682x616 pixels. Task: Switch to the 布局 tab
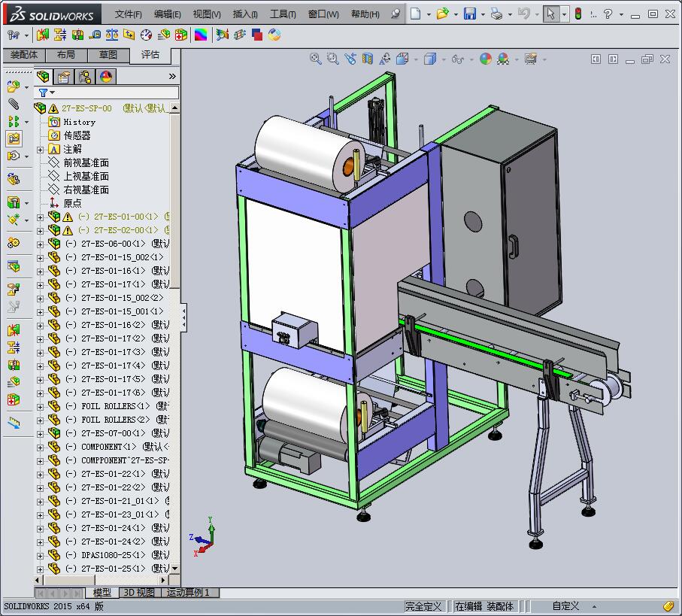[x=66, y=55]
